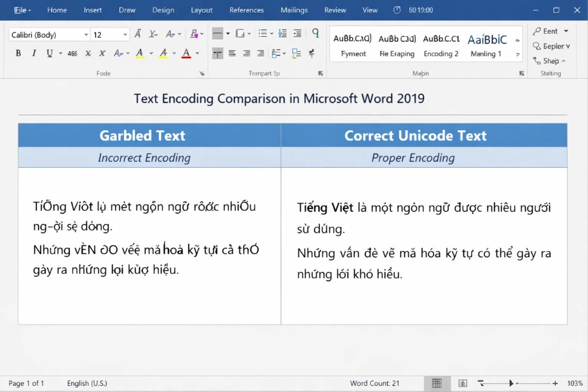
Task: Apply Subscript to text
Action: click(88, 53)
